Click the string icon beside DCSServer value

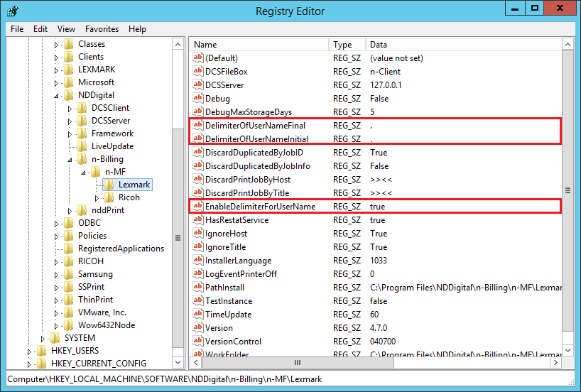pyautogui.click(x=198, y=85)
